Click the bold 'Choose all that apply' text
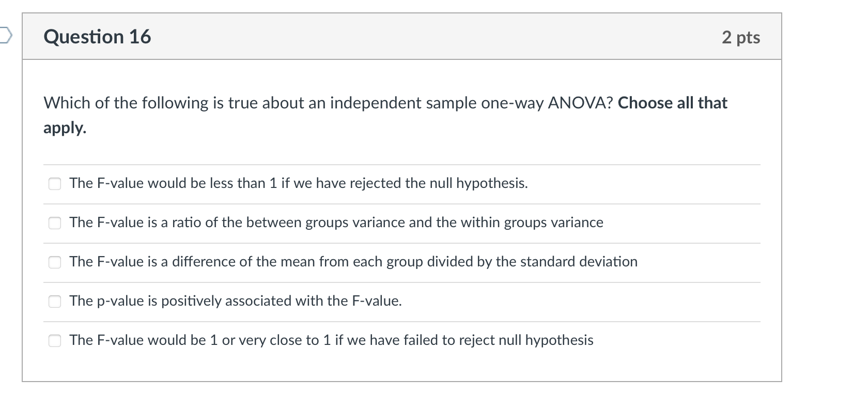This screenshot has width=868, height=411. coord(672,103)
